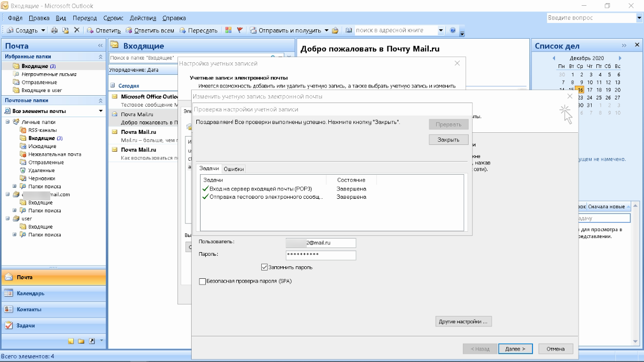Viewport: 644px width, 362px height.
Task: Click the follow-up red flag icon
Action: (x=239, y=30)
